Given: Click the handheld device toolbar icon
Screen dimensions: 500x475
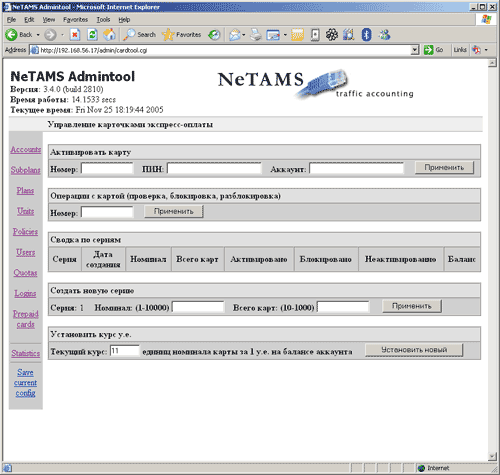Looking at the screenshot, I should point(315,35).
